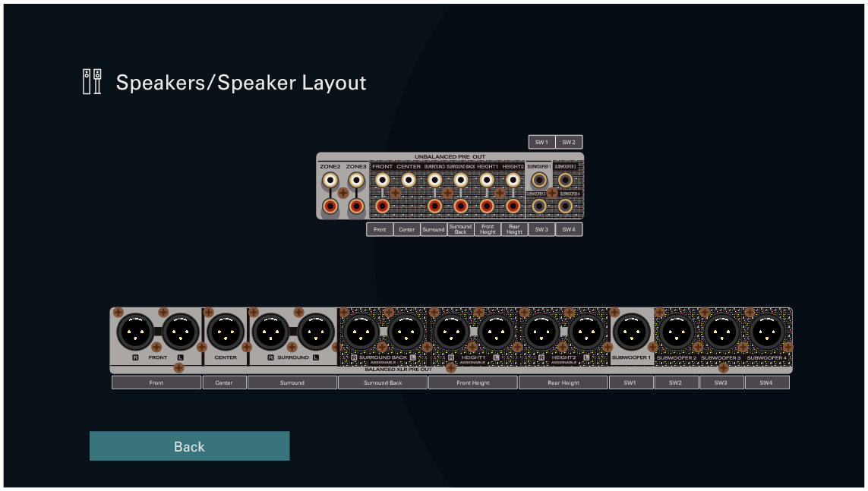Viewport: 868px width, 491px height.
Task: Choose the Front label under XLR panel
Action: click(156, 383)
